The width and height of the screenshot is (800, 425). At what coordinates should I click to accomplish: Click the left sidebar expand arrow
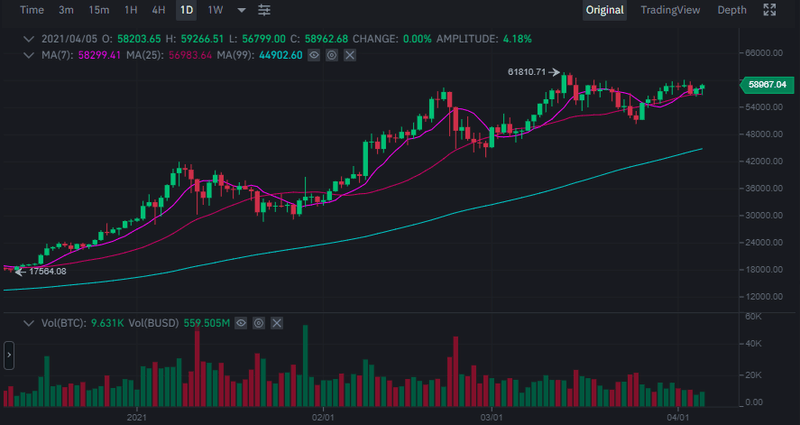pos(9,354)
